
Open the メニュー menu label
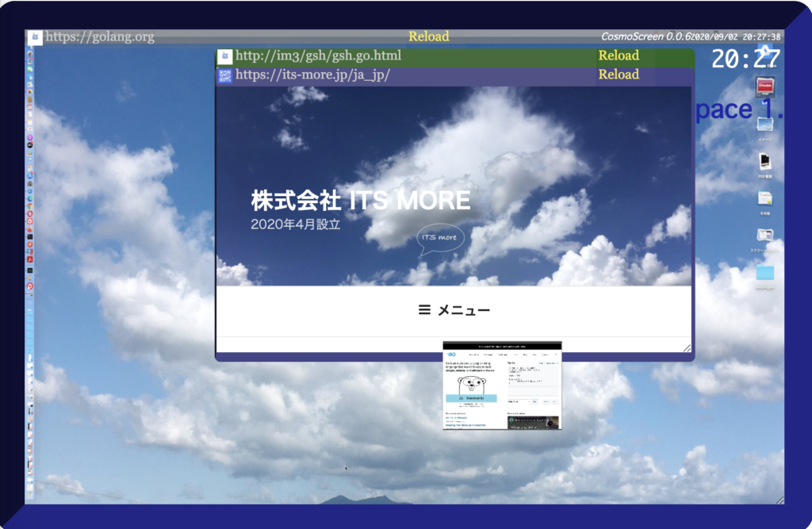click(x=464, y=310)
